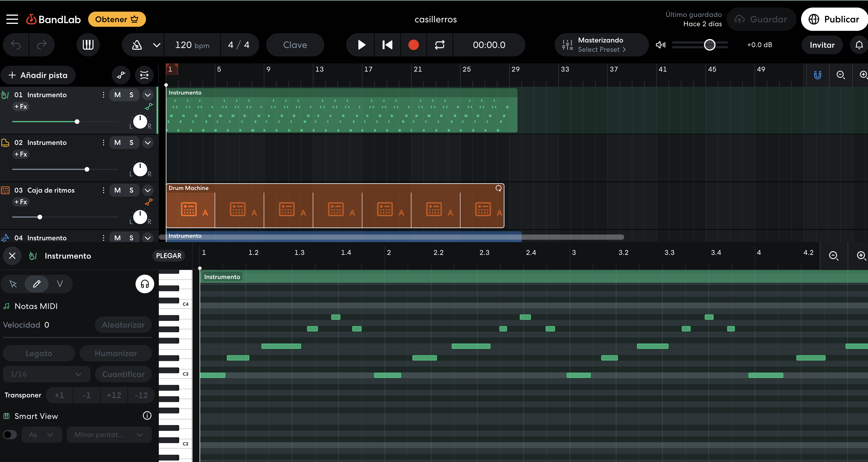Image resolution: width=868 pixels, height=462 pixels.
Task: Click PLEGAR to collapse editor
Action: coord(168,256)
